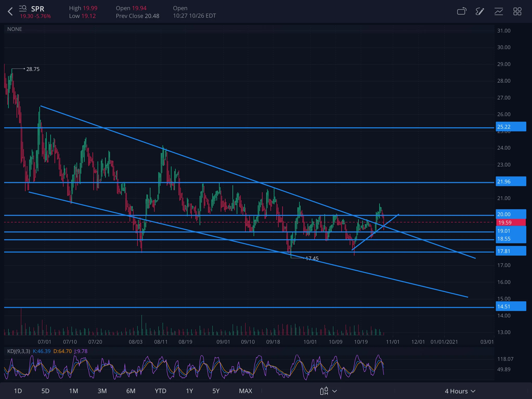Screen dimensions: 532x399
Task: Tap the red 19.59 current price tag
Action: [x=511, y=223]
